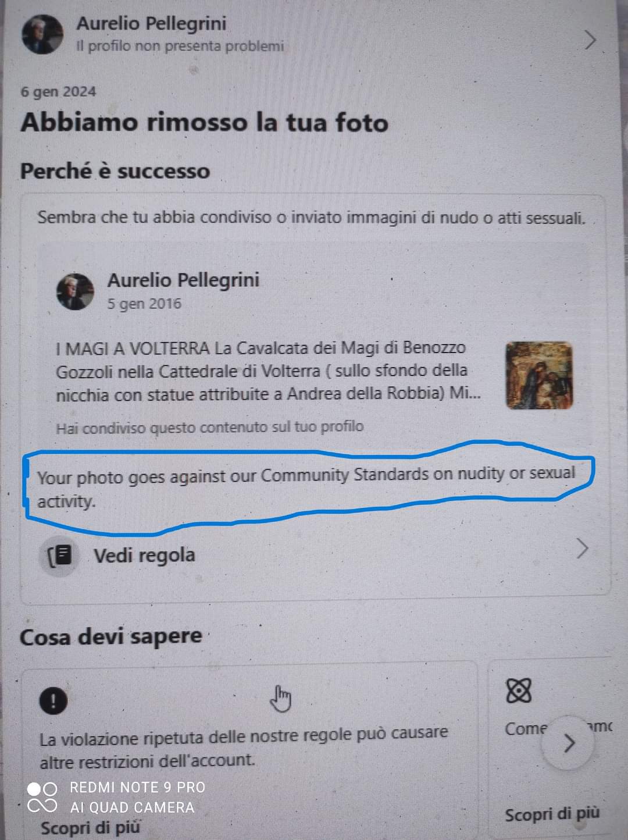Click the author name in the removed post
This screenshot has height=840, width=628.
coord(183,280)
